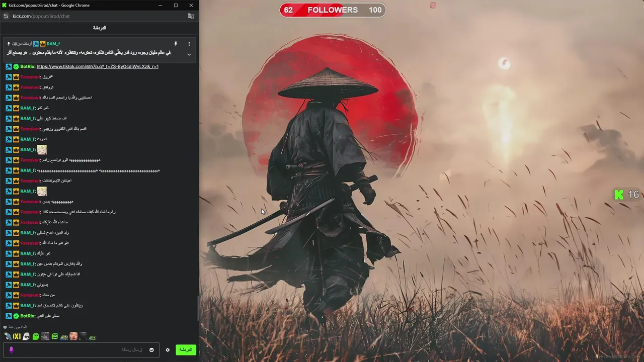Insert the man's face emote
Image resolution: width=644 pixels, height=362 pixels.
coord(73,336)
